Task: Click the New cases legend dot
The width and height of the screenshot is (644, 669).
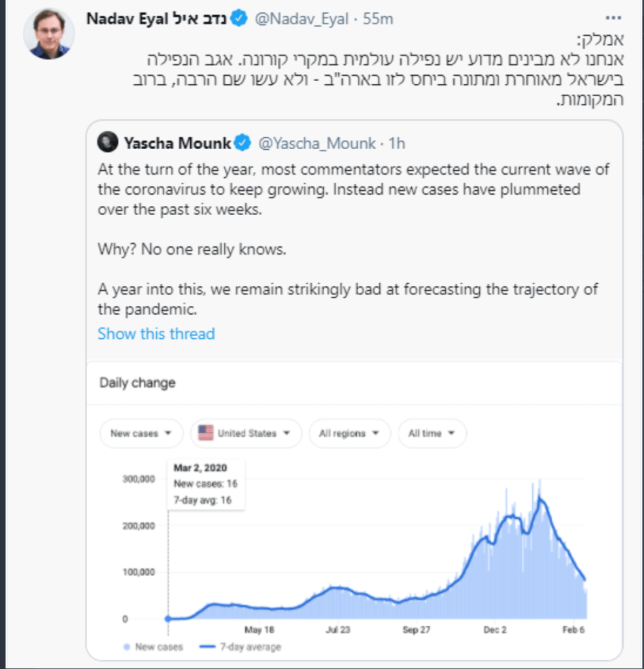Action: coord(126,647)
